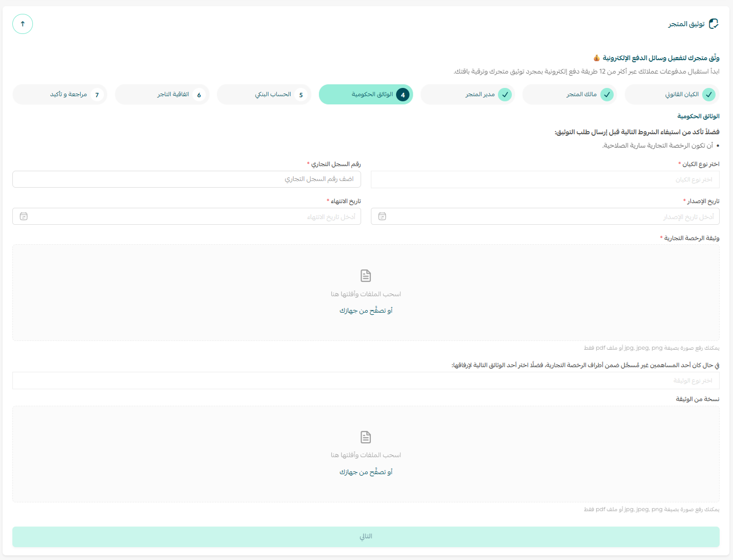Click checkmark icon on مدير المتجر step
The height and width of the screenshot is (560, 733).
click(505, 95)
